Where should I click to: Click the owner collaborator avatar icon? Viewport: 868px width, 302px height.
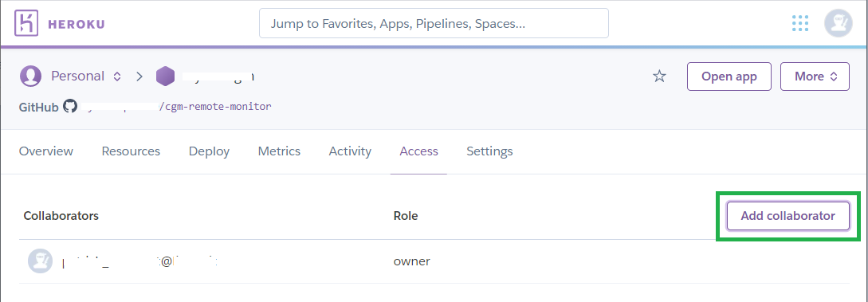[x=40, y=261]
